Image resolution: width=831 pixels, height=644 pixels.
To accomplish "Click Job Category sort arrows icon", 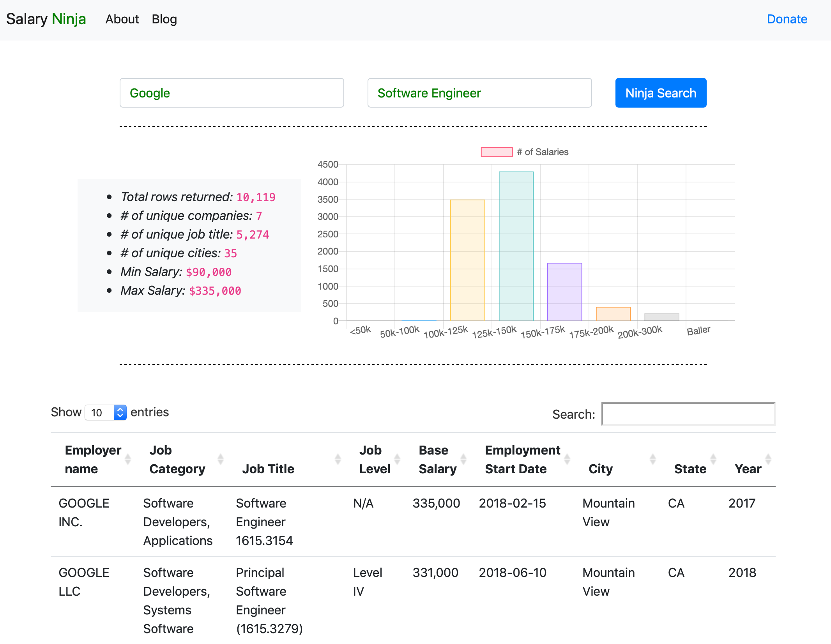I will (221, 459).
